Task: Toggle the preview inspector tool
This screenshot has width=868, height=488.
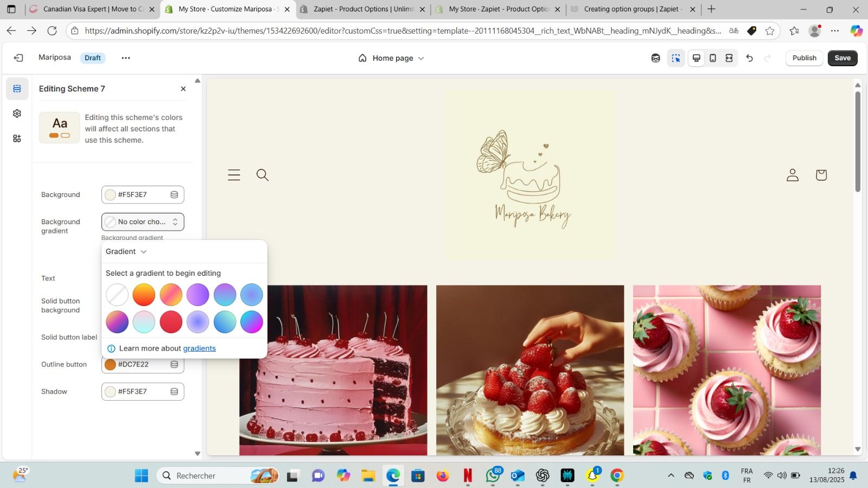Action: pyautogui.click(x=676, y=58)
